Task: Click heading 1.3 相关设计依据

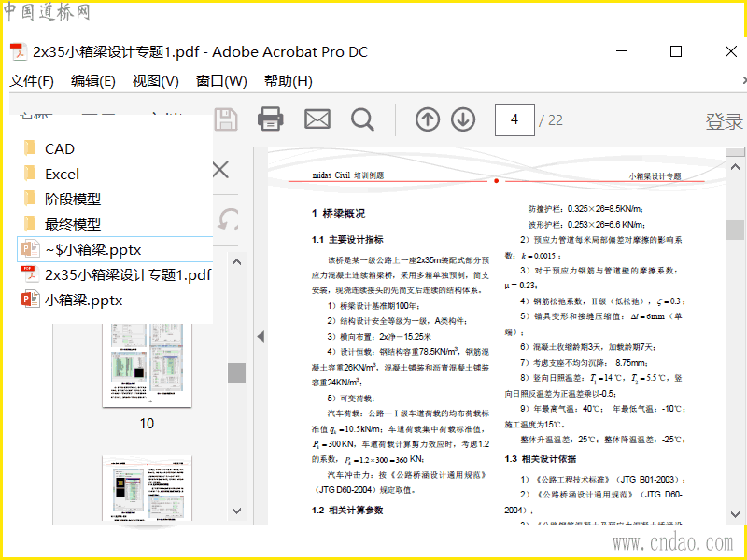Action: (x=541, y=459)
